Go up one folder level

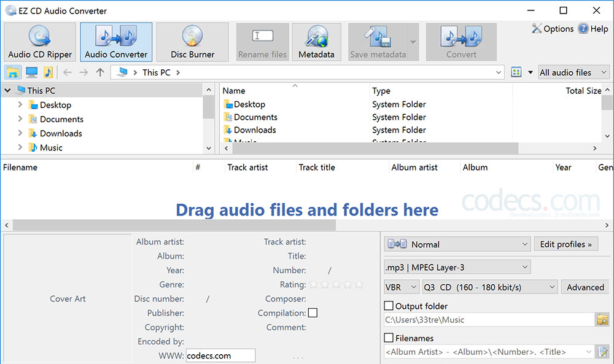tap(100, 72)
